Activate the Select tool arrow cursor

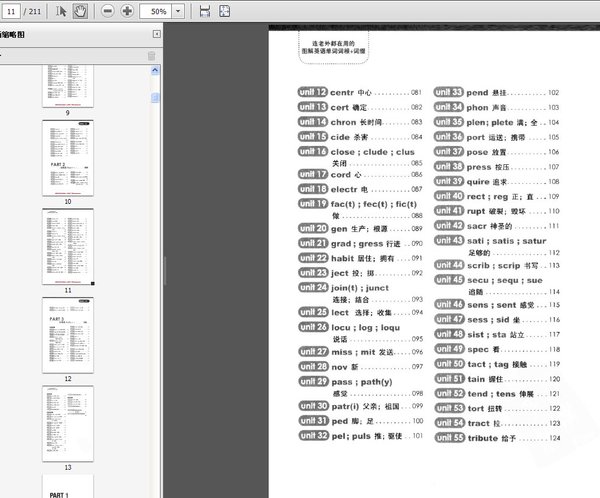pyautogui.click(x=62, y=11)
